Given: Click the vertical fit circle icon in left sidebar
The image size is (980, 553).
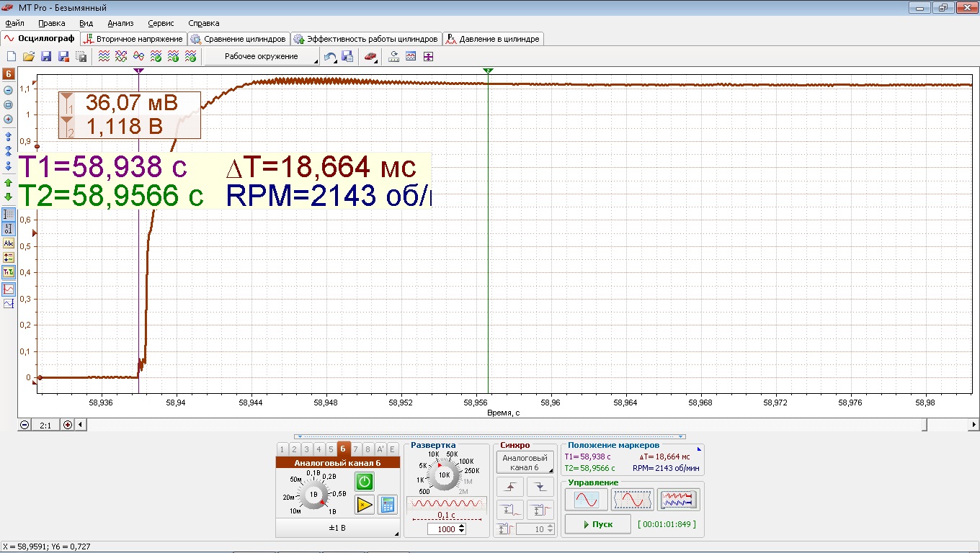Looking at the screenshot, I should tap(9, 104).
